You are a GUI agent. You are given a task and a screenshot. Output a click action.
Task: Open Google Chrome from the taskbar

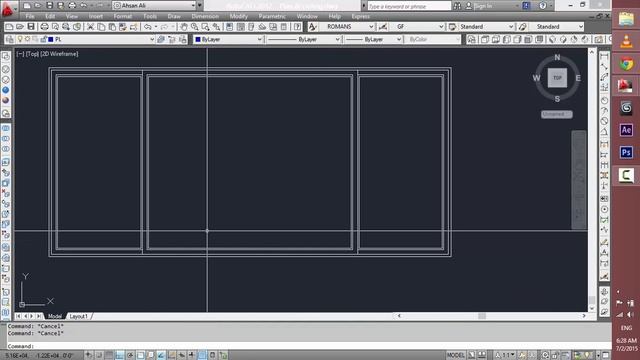[626, 64]
